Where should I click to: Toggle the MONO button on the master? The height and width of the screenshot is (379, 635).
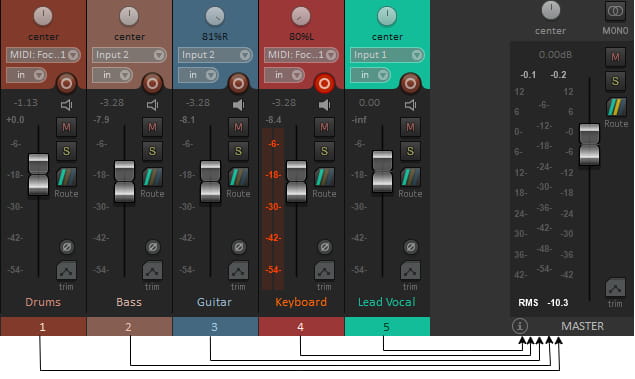(615, 11)
